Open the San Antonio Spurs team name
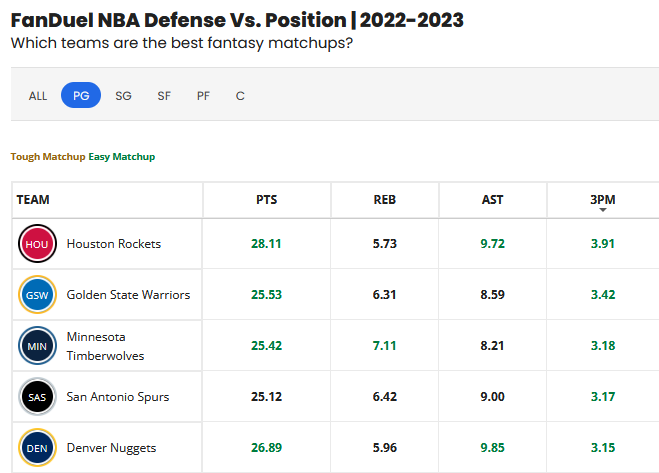Image resolution: width=659 pixels, height=473 pixels. 118,397
